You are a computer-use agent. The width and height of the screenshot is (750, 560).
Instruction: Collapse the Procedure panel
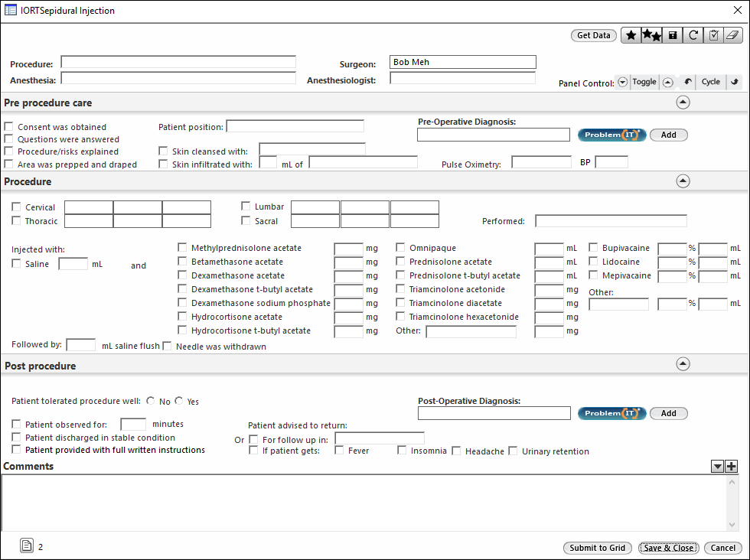pyautogui.click(x=683, y=181)
